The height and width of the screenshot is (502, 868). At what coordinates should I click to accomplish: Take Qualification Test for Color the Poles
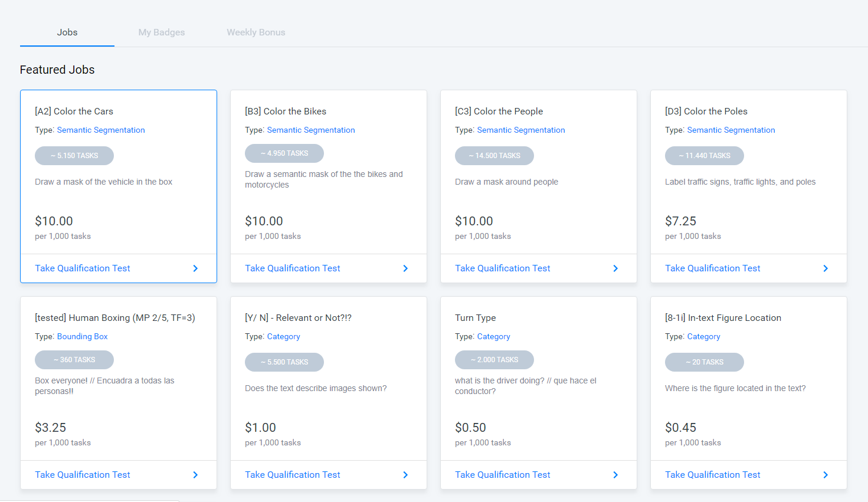(713, 268)
